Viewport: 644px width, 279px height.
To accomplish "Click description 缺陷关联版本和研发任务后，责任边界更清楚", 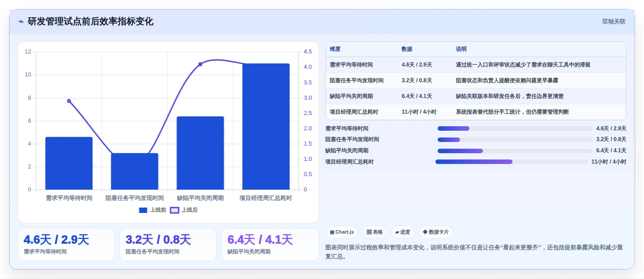I will pyautogui.click(x=510, y=96).
